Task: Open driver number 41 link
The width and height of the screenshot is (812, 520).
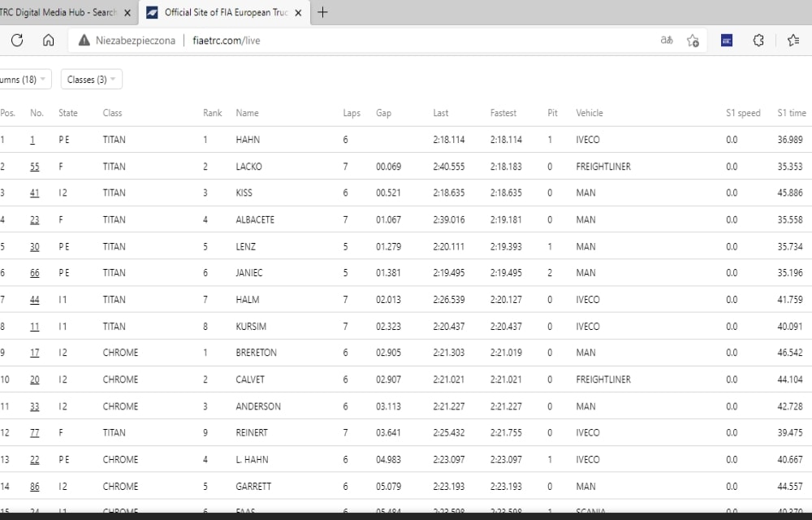Action: pyautogui.click(x=34, y=193)
